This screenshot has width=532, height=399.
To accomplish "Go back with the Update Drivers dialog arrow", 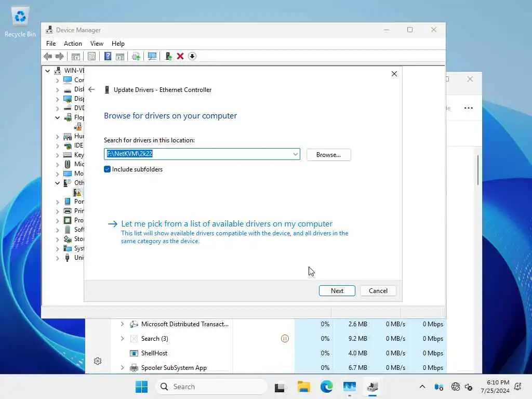I will (x=91, y=89).
